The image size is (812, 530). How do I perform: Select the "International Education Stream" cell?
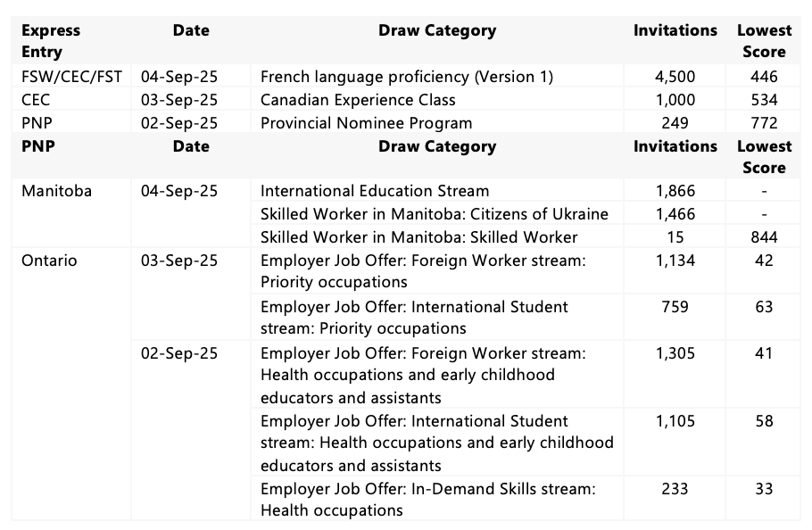click(375, 191)
